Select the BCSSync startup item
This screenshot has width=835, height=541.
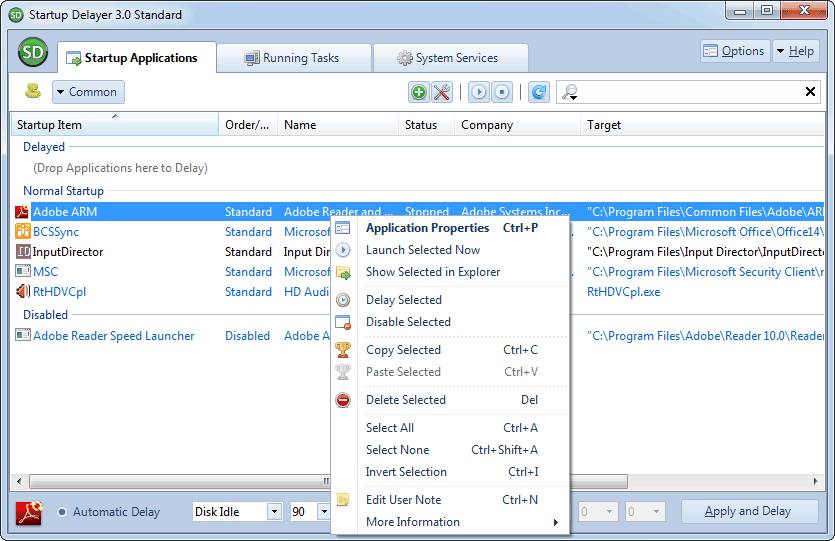click(x=56, y=232)
